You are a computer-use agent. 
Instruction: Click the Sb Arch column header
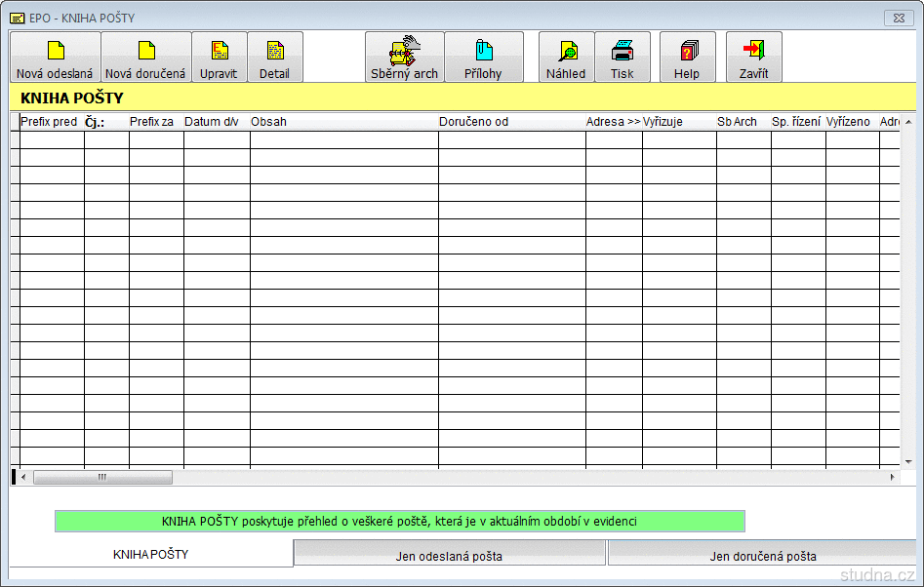743,122
